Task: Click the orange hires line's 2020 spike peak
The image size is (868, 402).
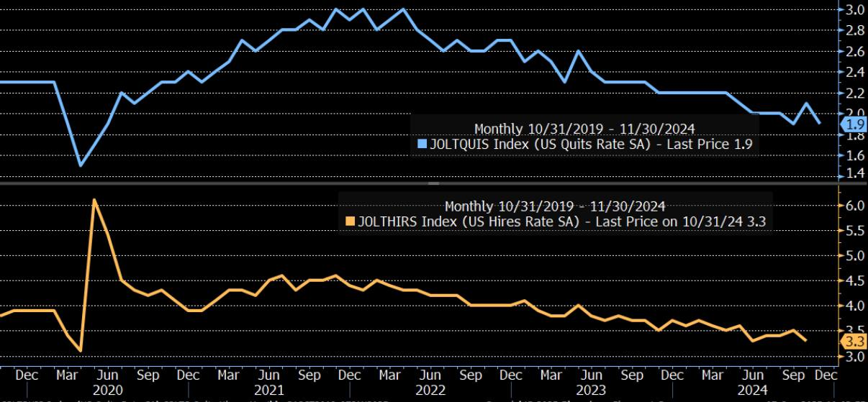Action: pyautogui.click(x=94, y=199)
